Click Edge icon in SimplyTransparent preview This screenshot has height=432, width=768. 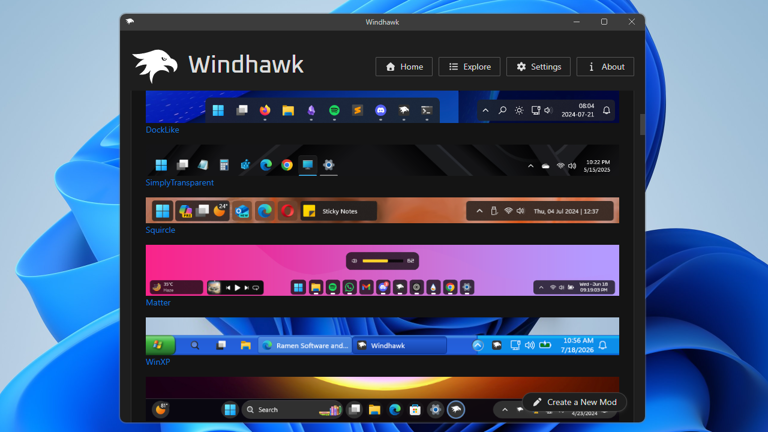[266, 165]
